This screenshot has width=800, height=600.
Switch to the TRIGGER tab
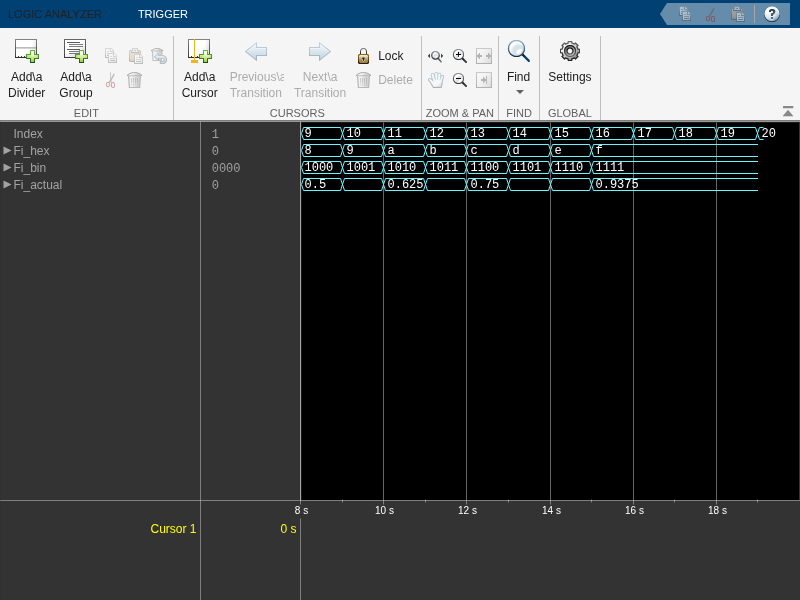point(163,14)
